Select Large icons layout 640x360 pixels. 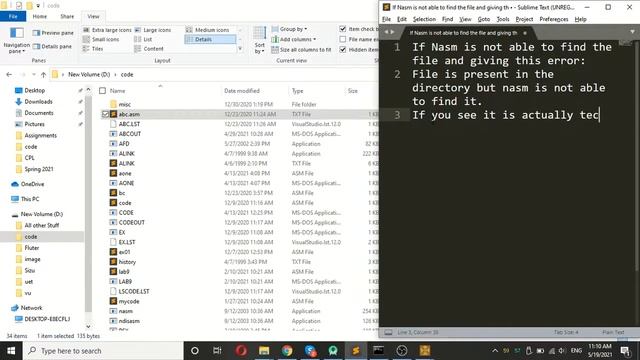[x=153, y=30]
